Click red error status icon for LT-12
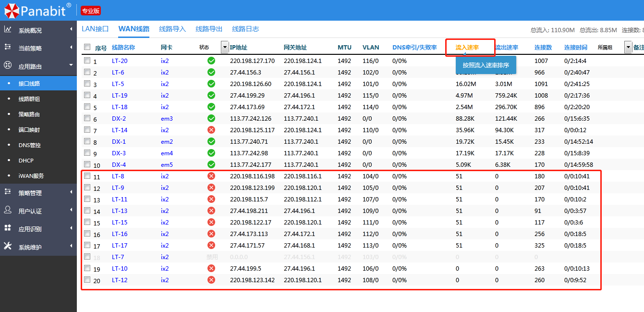Image resolution: width=644 pixels, height=312 pixels. 211,280
